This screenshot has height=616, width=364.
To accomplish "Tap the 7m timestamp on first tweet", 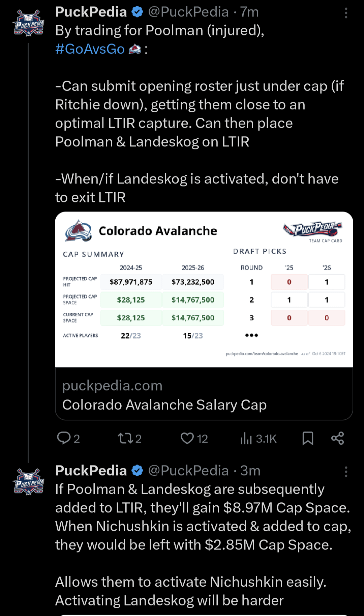I will click(249, 12).
